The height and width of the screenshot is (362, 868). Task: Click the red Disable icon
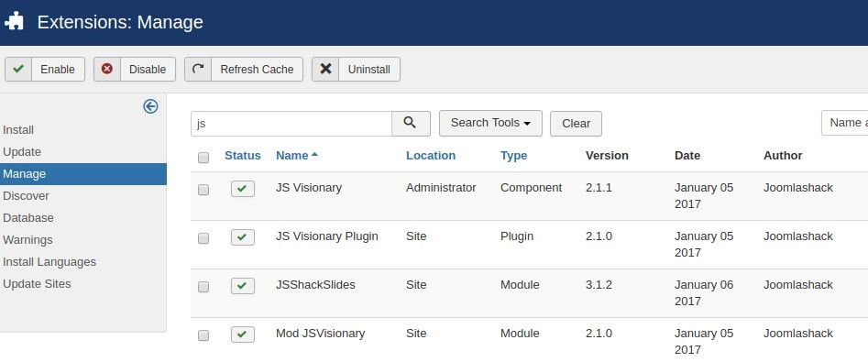coord(107,69)
